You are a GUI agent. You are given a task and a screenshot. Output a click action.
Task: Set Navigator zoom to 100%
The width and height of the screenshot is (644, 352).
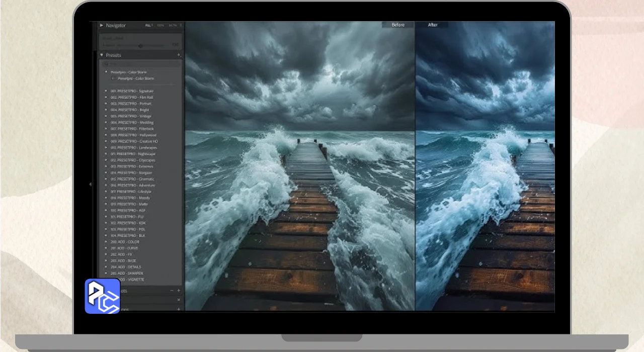[160, 25]
